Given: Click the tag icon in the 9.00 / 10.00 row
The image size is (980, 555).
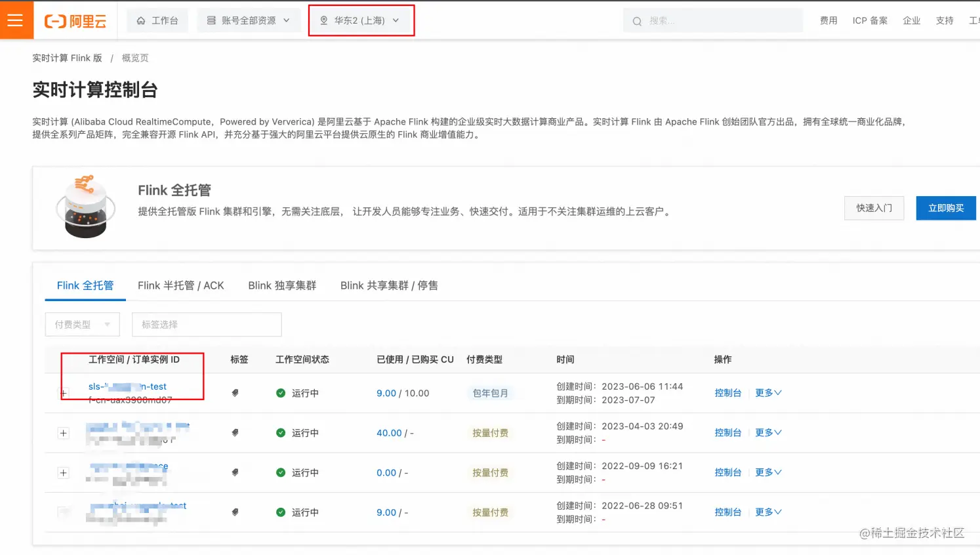Looking at the screenshot, I should click(x=235, y=393).
